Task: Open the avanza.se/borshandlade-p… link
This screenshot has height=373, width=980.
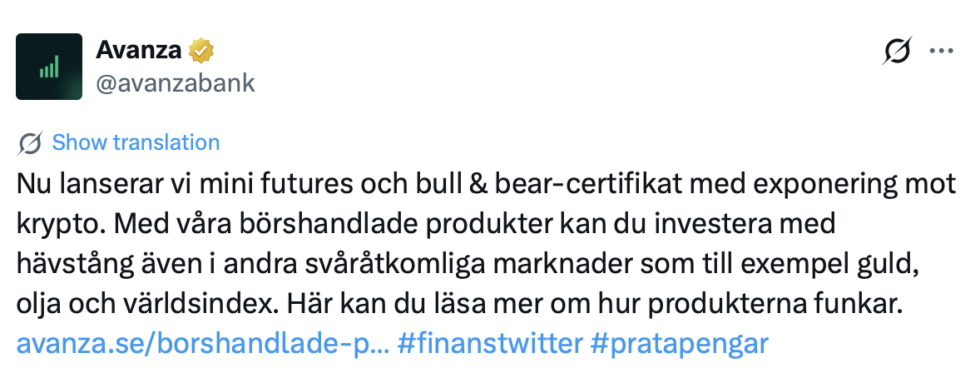Action: (x=202, y=342)
